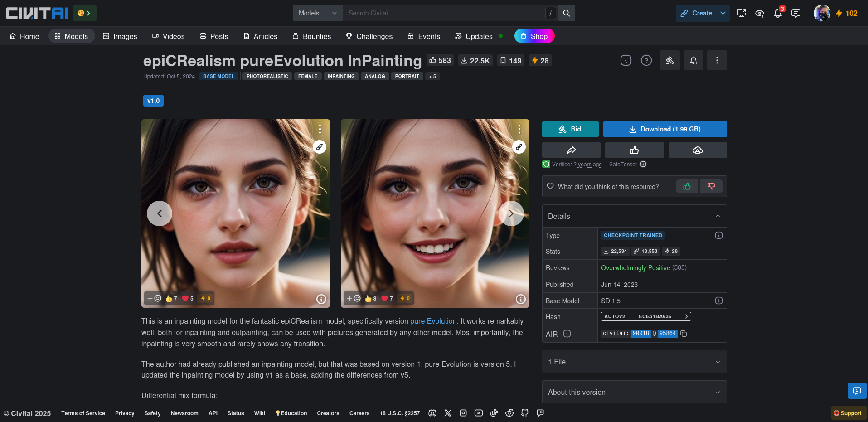The image size is (868, 422).
Task: Open the Create dropdown arrow
Action: [x=723, y=13]
